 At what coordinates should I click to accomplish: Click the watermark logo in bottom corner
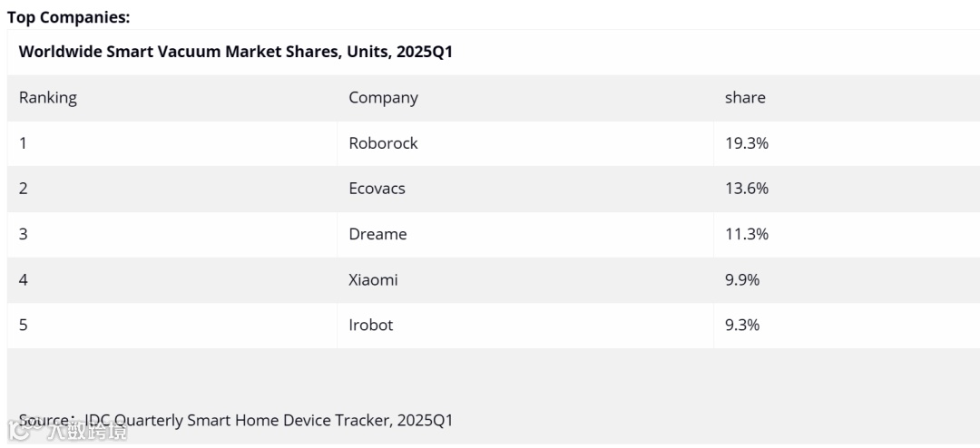(67, 431)
